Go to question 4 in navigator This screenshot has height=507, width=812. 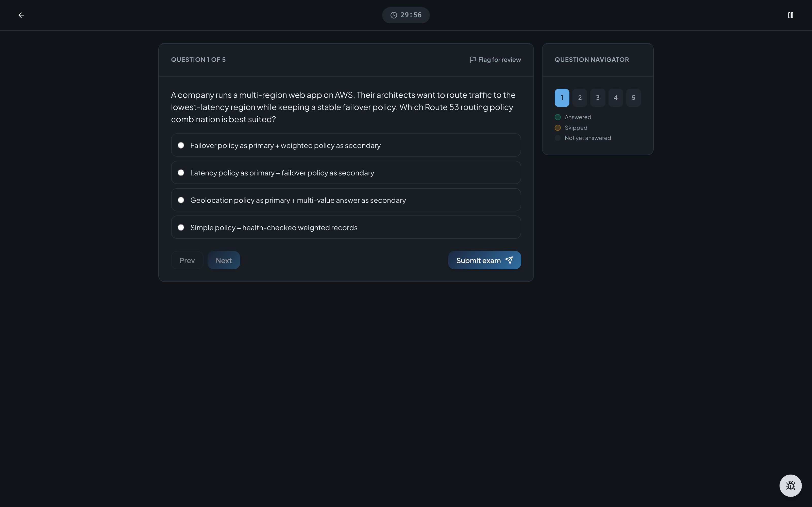616,98
